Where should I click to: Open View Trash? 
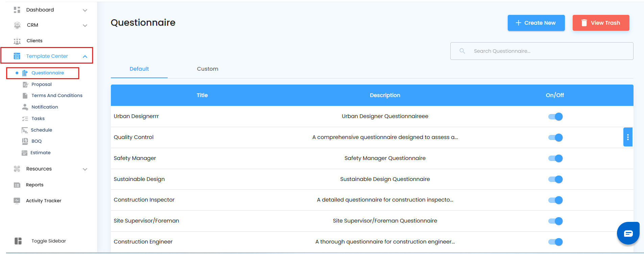point(601,23)
